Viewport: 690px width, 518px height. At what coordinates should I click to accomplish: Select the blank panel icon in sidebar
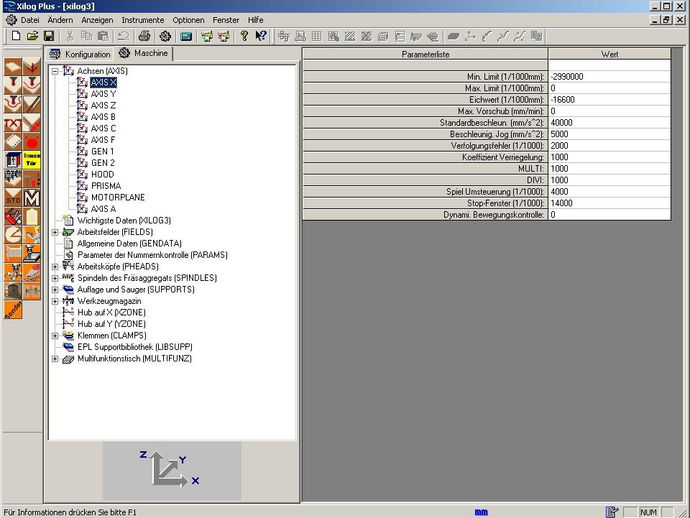tap(13, 66)
